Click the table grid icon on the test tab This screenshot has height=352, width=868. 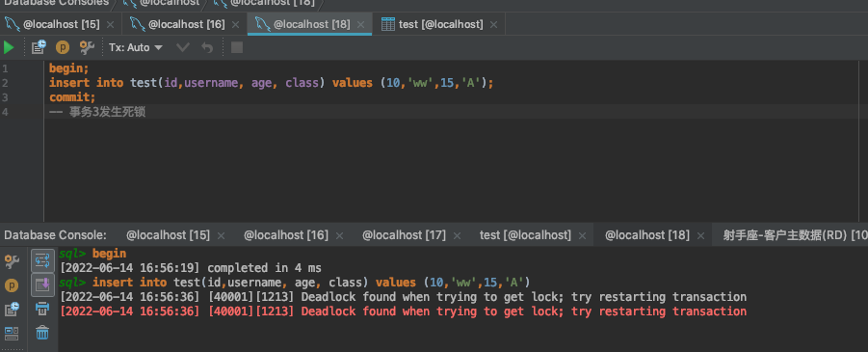click(388, 24)
